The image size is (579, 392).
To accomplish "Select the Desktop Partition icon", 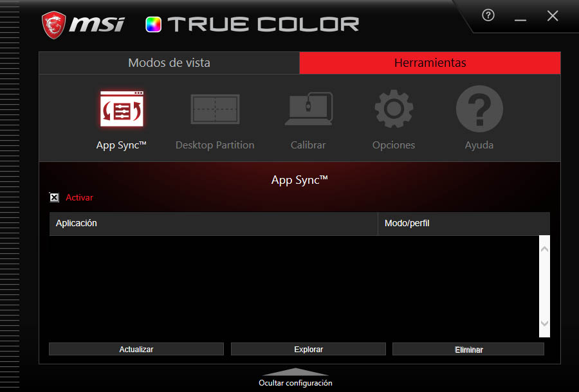I will pos(215,109).
